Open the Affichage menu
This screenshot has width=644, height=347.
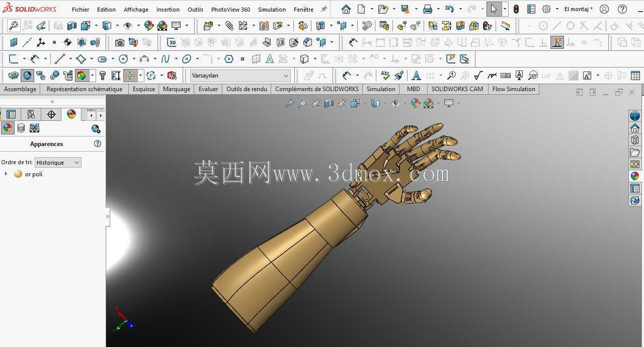136,10
